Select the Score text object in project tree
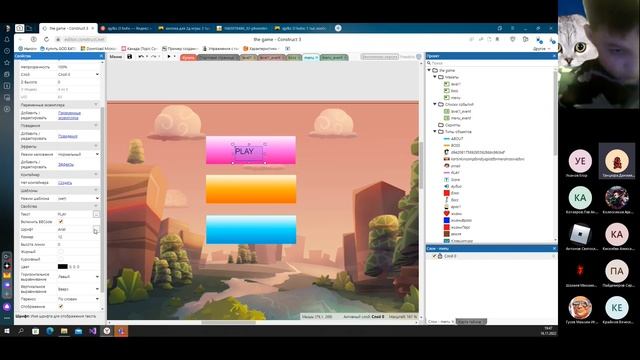 455,180
